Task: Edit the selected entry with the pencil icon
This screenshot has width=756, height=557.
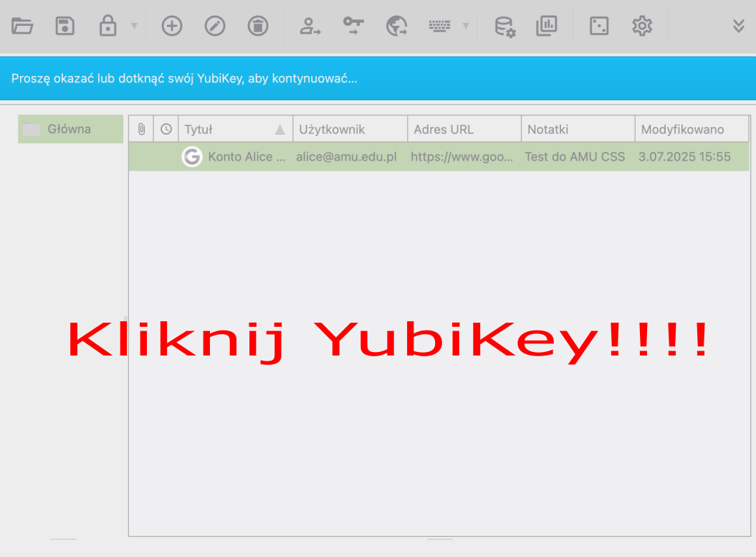Action: click(215, 27)
